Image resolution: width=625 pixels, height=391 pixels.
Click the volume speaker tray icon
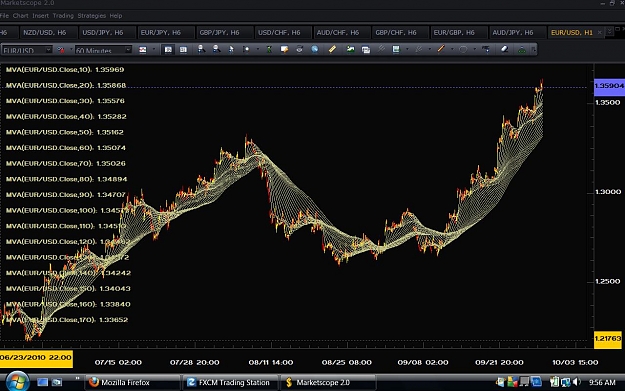[x=576, y=382]
